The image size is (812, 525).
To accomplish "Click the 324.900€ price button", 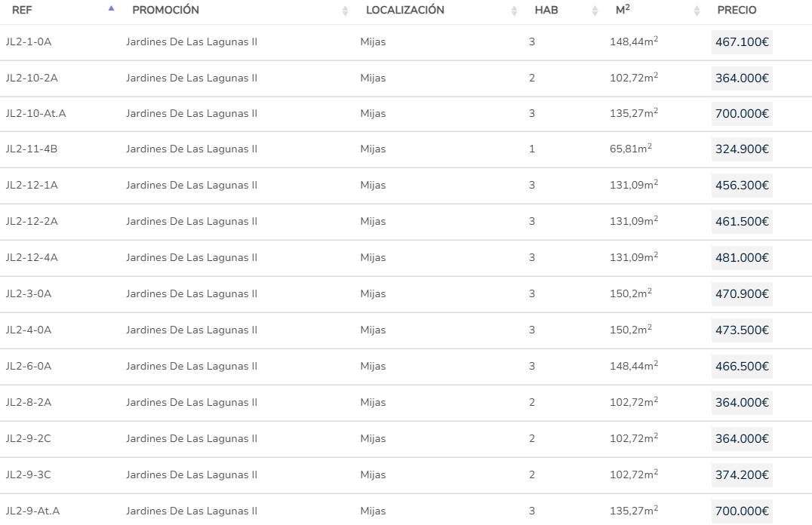I will [742, 149].
